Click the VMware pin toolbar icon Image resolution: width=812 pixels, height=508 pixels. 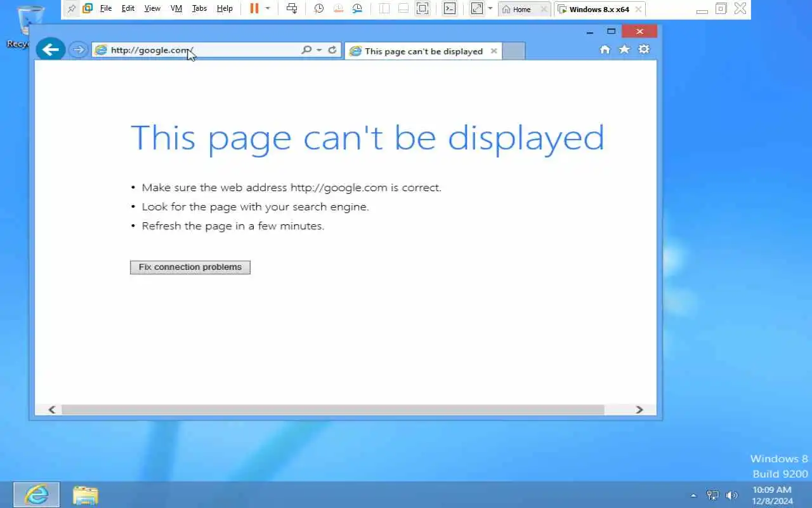(x=72, y=8)
